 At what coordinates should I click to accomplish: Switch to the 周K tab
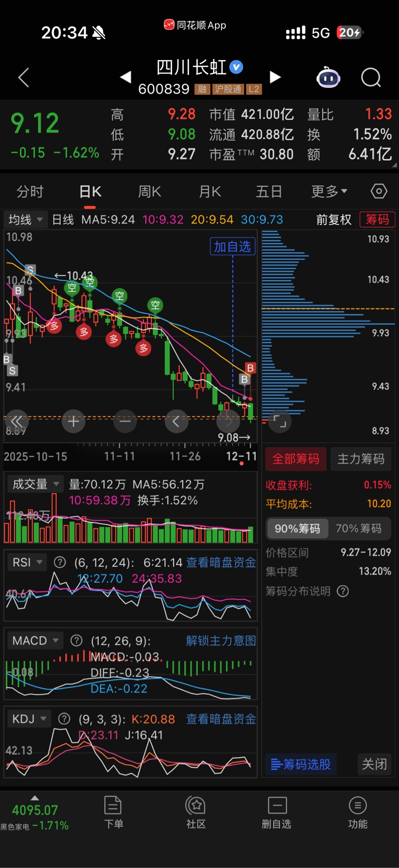click(x=150, y=191)
